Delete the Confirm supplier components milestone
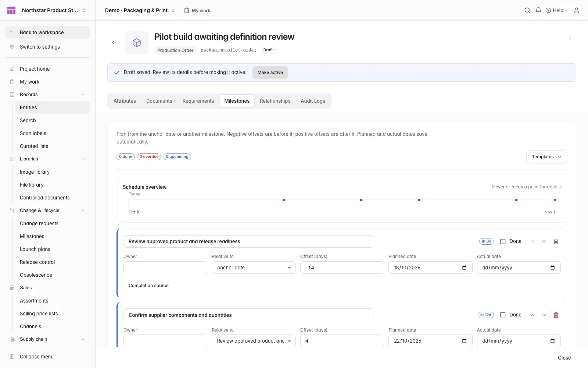Viewport: 588px width, 368px height. point(556,315)
